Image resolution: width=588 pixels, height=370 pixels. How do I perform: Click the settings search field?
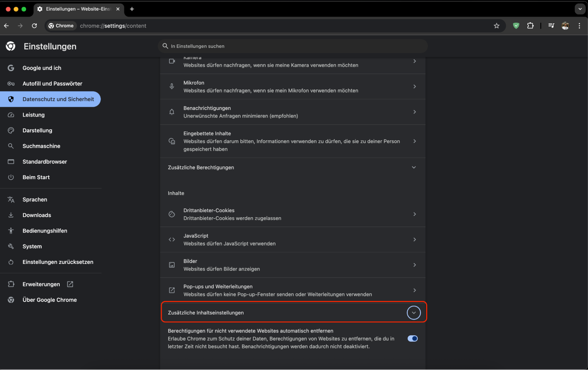[x=293, y=46]
